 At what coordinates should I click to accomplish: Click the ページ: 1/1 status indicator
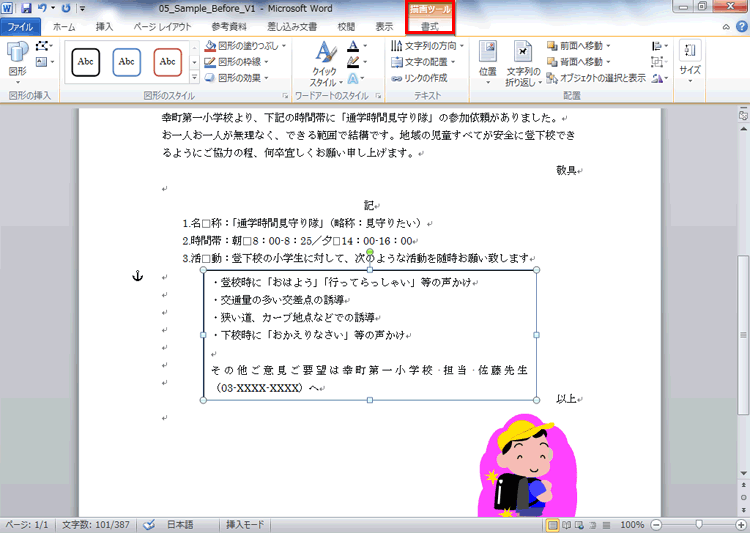(27, 525)
